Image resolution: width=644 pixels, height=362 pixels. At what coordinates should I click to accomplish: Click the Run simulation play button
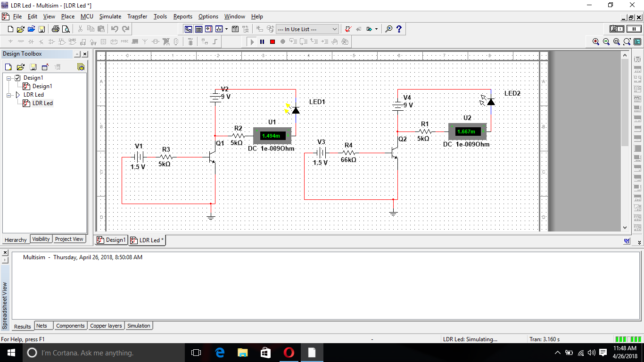click(252, 41)
